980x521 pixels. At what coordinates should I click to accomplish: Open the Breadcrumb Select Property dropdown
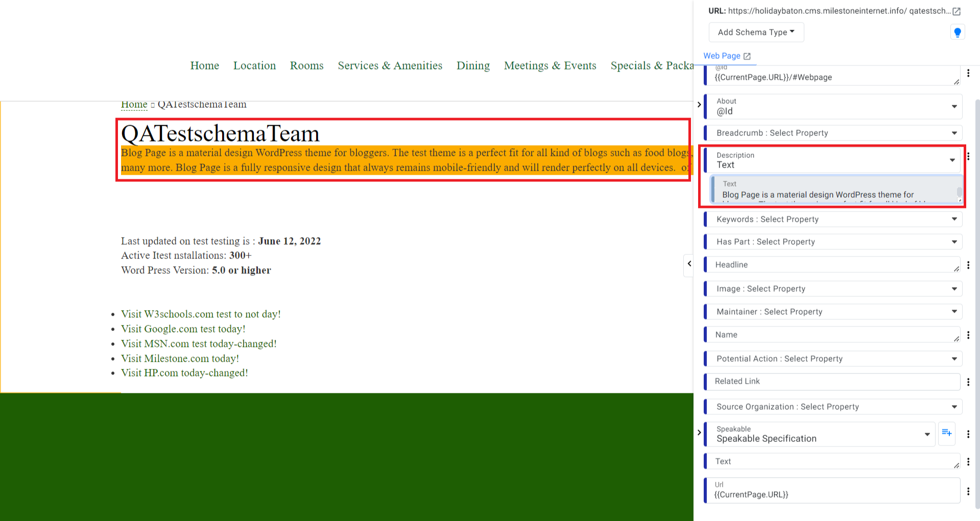coord(833,133)
